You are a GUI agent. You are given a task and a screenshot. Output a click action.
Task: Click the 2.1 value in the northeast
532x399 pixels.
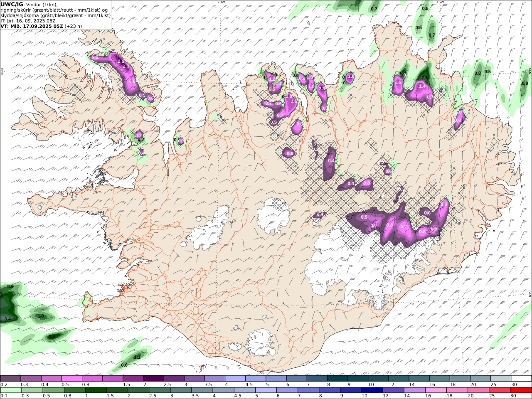425,78
